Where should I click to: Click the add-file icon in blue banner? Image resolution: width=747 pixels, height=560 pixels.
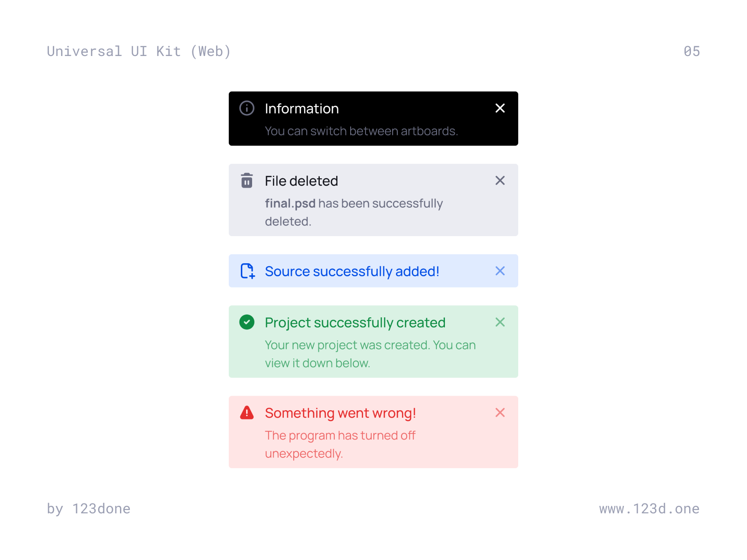(x=247, y=271)
